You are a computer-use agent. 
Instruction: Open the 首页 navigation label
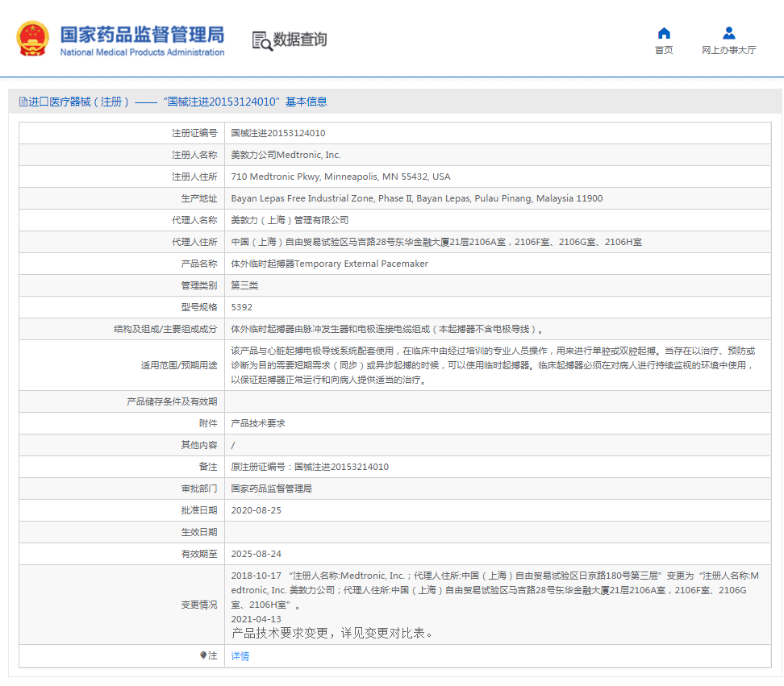pyautogui.click(x=664, y=50)
